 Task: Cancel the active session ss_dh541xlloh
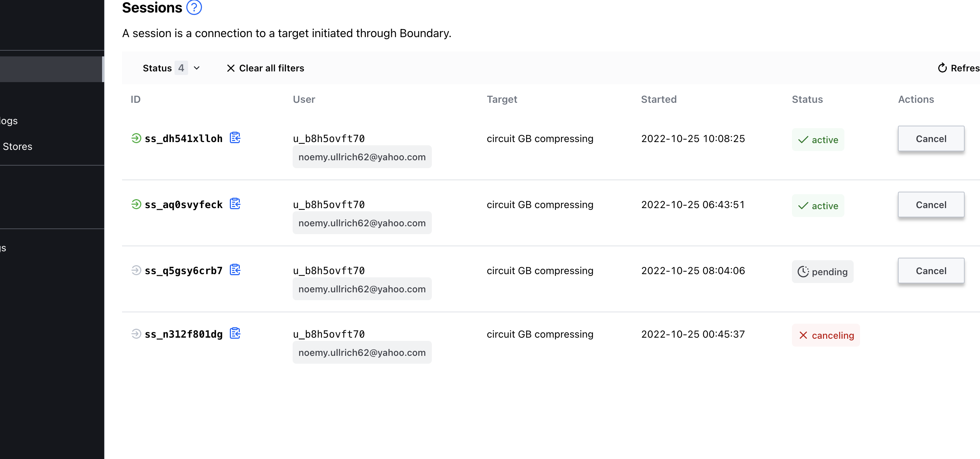(930, 139)
